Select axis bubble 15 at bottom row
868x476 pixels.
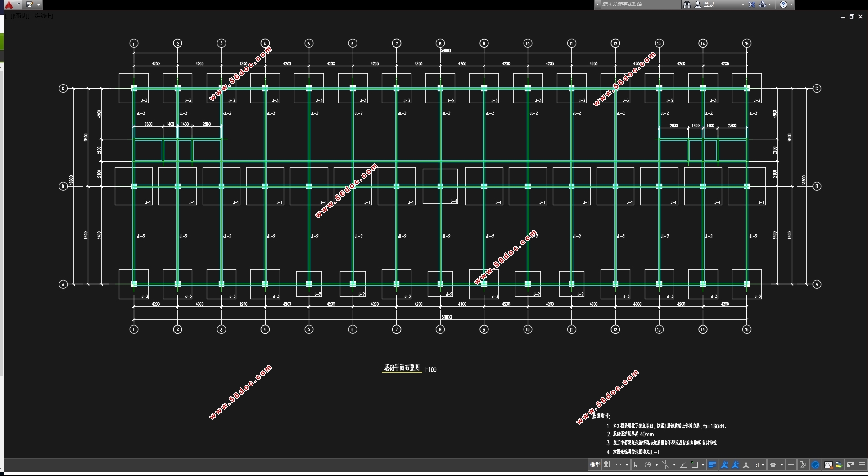pos(746,329)
